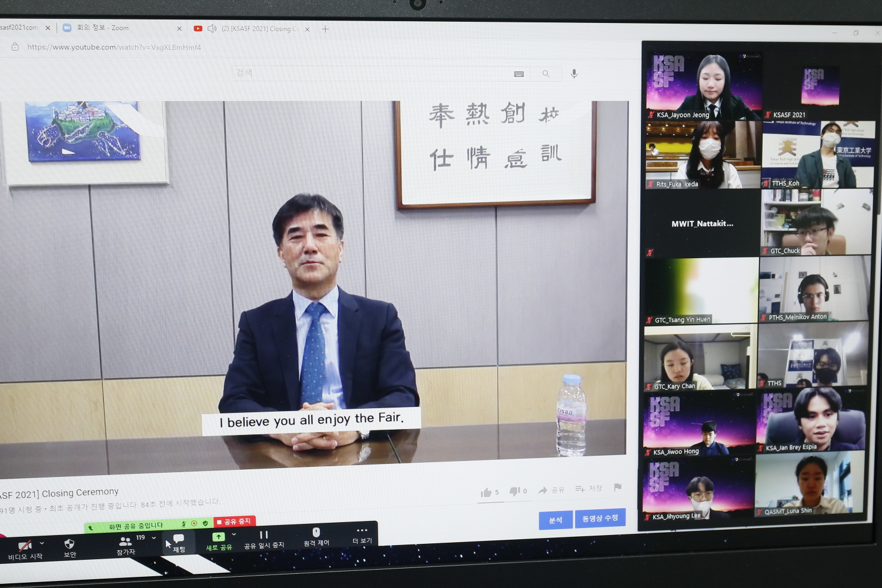This screenshot has width=882, height=588.
Task: Close the YouTube Closing Ceremony tab
Action: tap(307, 29)
